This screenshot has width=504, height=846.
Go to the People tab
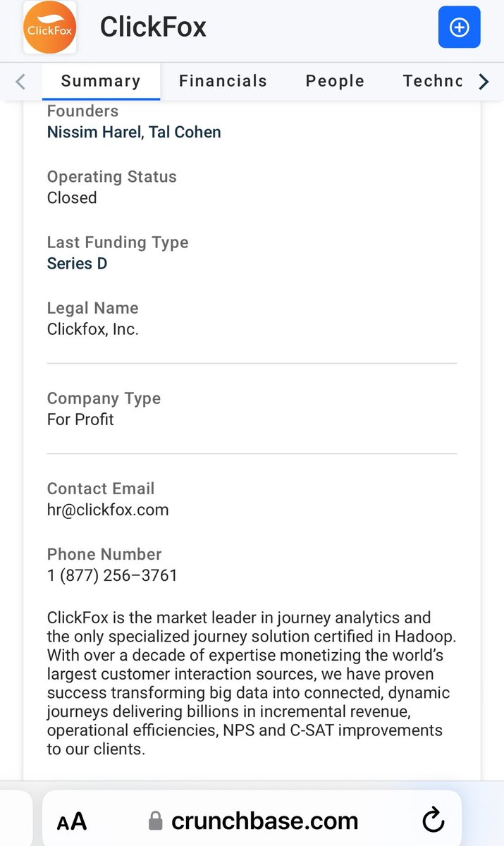click(x=335, y=81)
